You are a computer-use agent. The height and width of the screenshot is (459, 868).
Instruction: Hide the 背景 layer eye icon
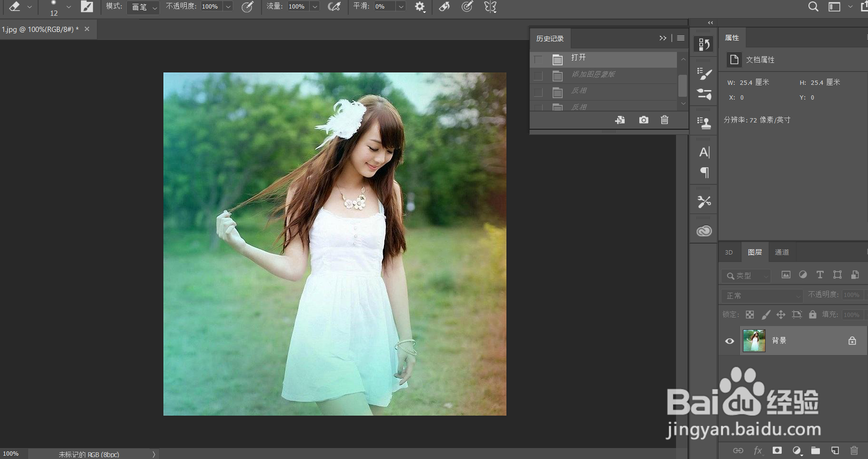point(729,341)
